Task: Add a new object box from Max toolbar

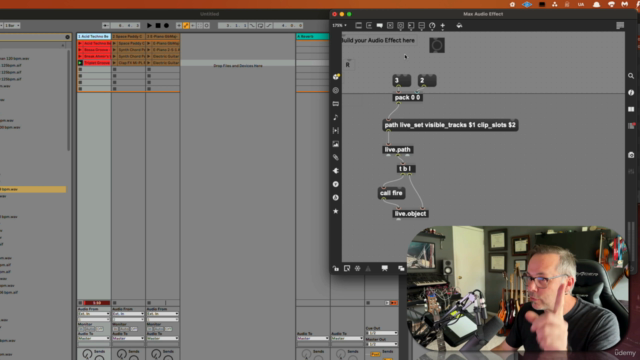Action: 358,25
